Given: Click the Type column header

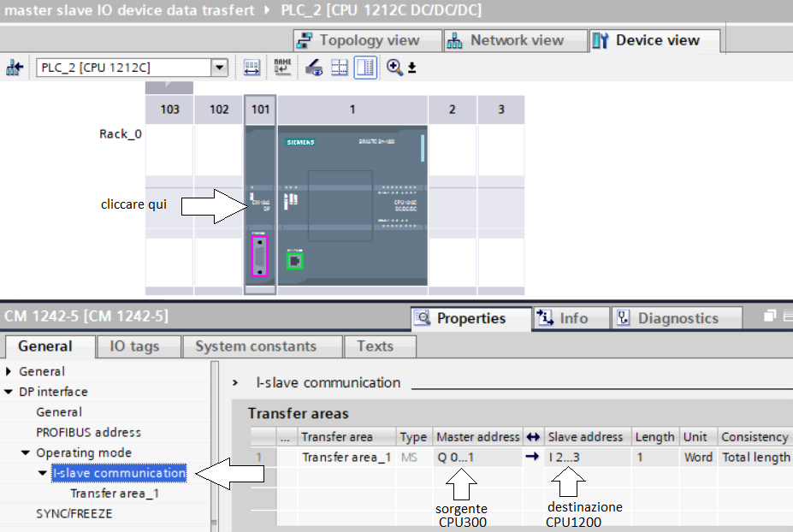Looking at the screenshot, I should pyautogui.click(x=414, y=436).
